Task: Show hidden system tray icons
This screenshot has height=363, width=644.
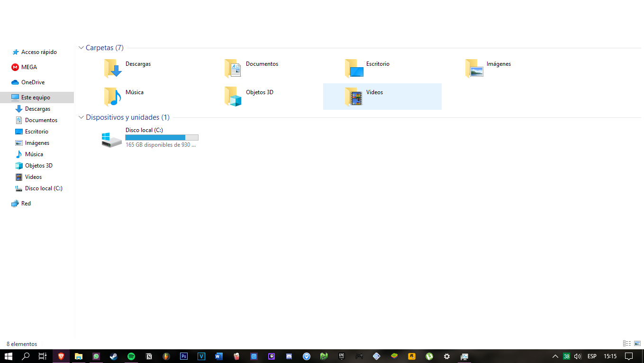Action: click(x=555, y=356)
